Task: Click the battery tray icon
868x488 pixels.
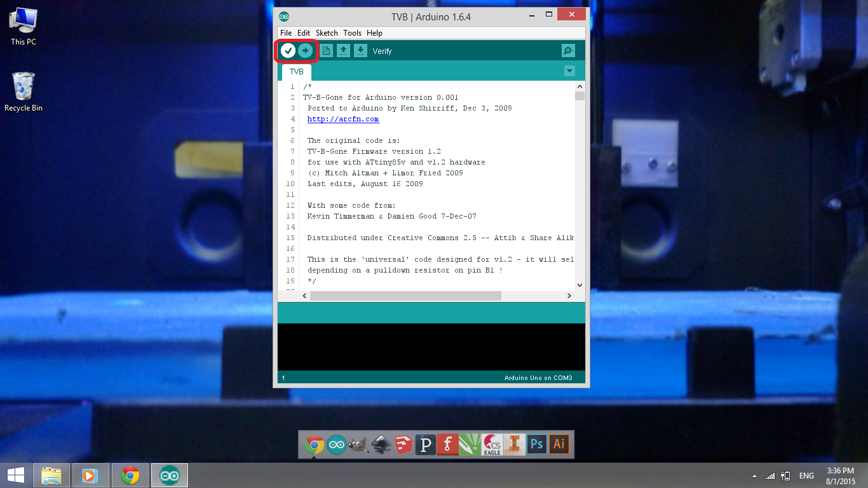Action: [786, 476]
